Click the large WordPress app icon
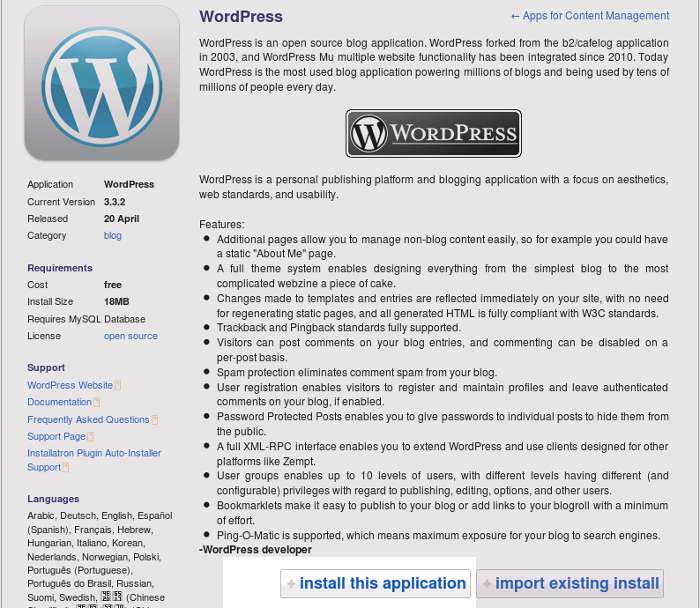The image size is (700, 608). point(101,84)
